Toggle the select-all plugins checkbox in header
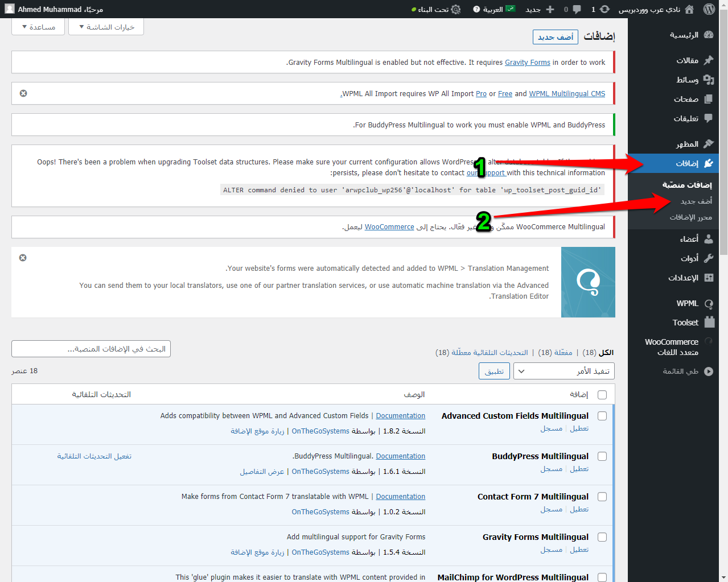 pos(602,395)
